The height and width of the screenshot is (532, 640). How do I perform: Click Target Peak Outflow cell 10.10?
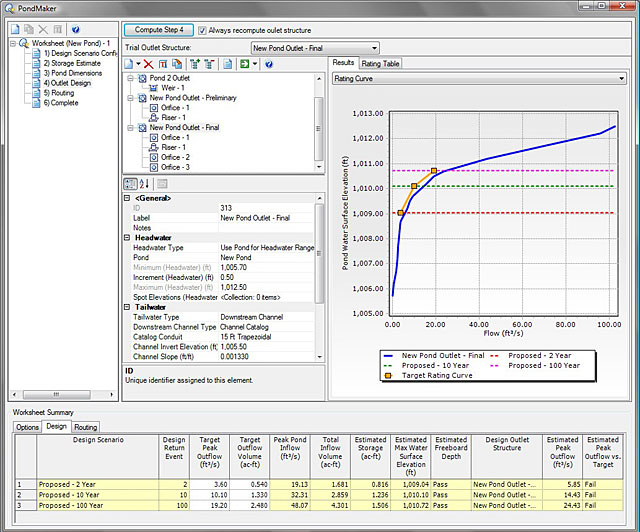(x=209, y=495)
